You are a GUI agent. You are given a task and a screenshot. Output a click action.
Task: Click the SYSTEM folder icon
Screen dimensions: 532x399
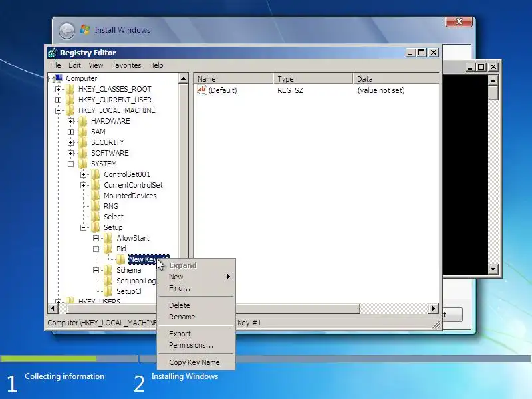(83, 164)
